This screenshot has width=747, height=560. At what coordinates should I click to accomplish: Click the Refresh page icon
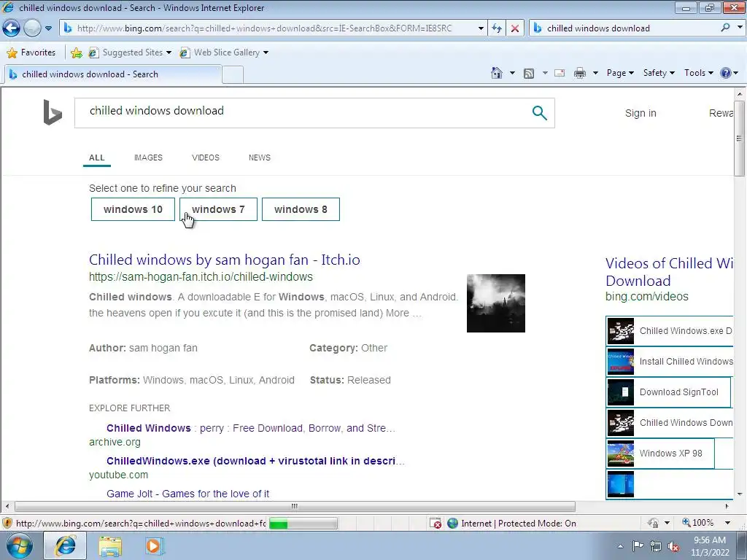[497, 28]
